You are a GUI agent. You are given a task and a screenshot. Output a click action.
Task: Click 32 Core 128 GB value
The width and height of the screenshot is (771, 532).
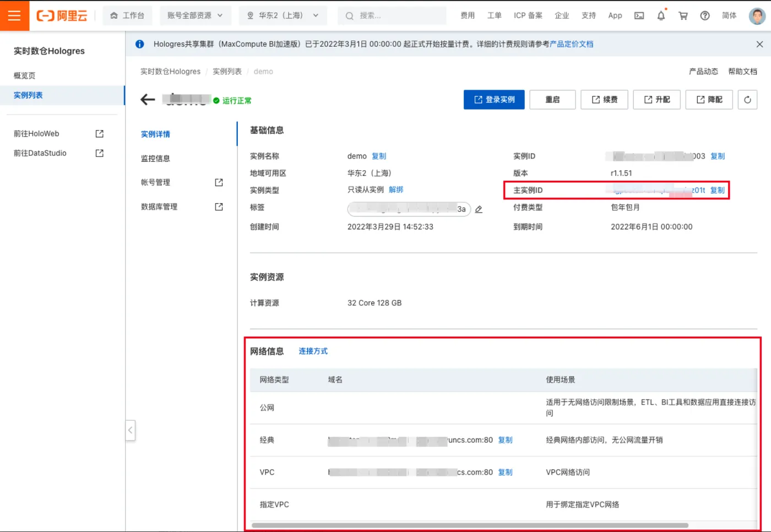click(374, 303)
